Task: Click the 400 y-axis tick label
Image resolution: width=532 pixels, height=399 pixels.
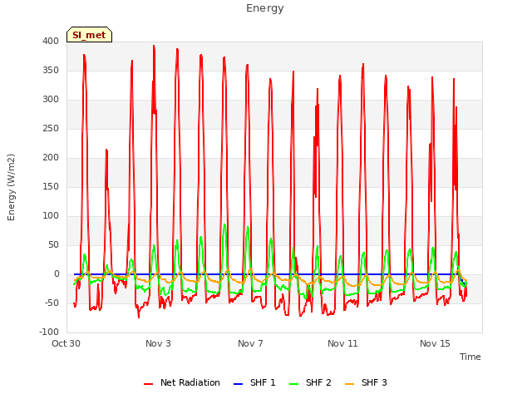Action: tap(51, 42)
